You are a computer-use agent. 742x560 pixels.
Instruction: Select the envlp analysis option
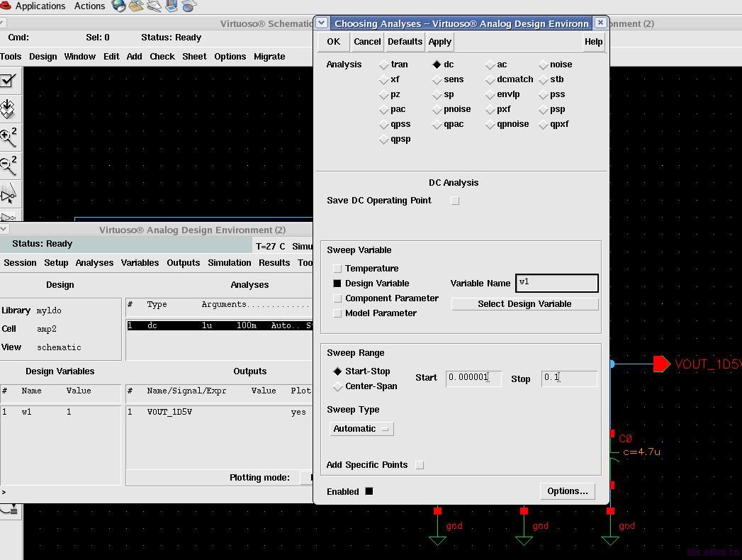pyautogui.click(x=490, y=95)
